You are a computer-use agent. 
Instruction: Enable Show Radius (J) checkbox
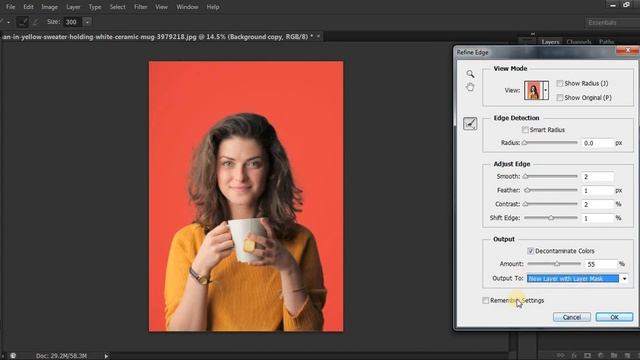(x=560, y=83)
